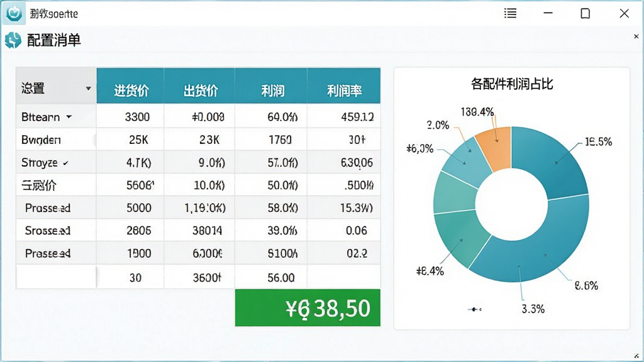The image size is (644, 362).
Task: Select the Btearn row name cell
Action: click(x=56, y=116)
